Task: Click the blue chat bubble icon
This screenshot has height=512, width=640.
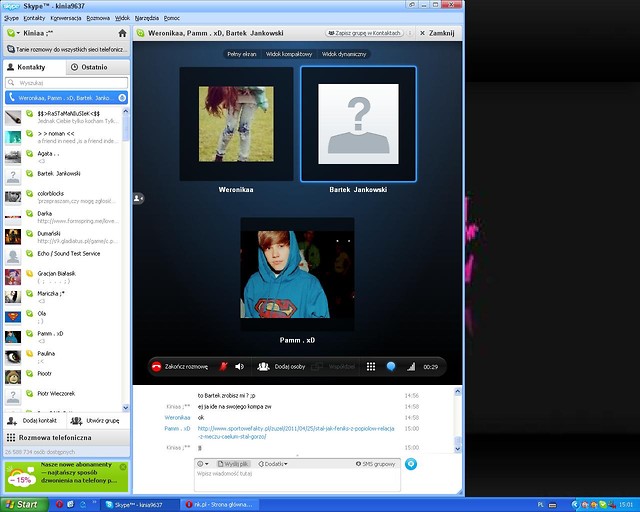Action: pos(391,366)
